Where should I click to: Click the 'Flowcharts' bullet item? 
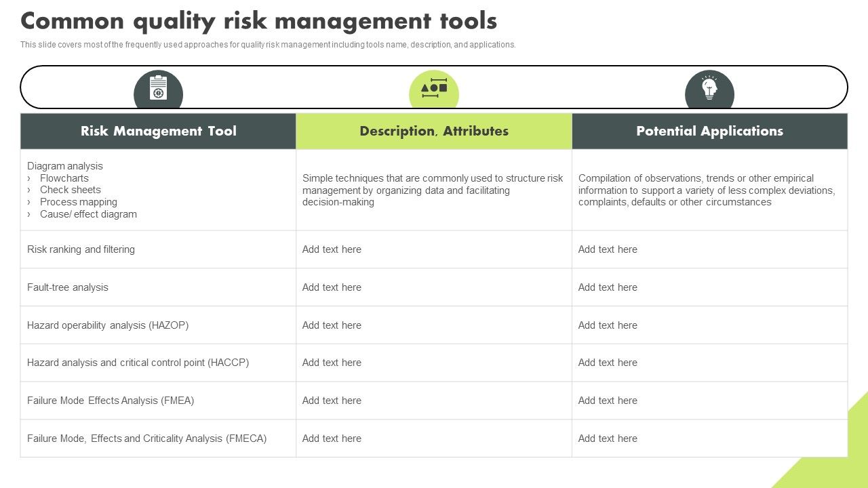(x=64, y=178)
